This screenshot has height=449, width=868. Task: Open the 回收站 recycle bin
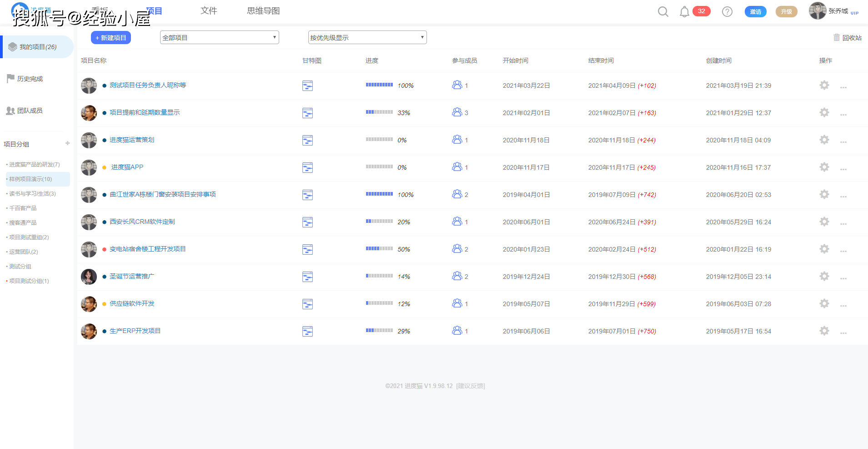pos(847,38)
